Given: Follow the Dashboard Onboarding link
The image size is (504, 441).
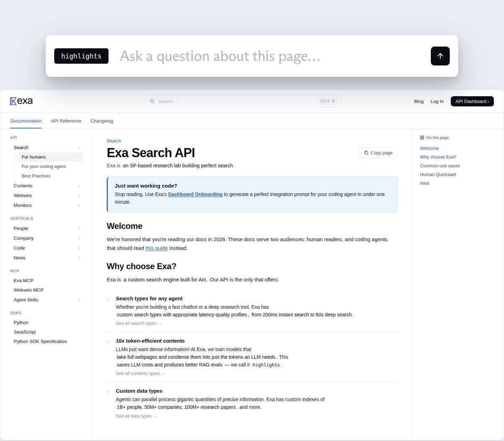Looking at the screenshot, I should point(195,194).
